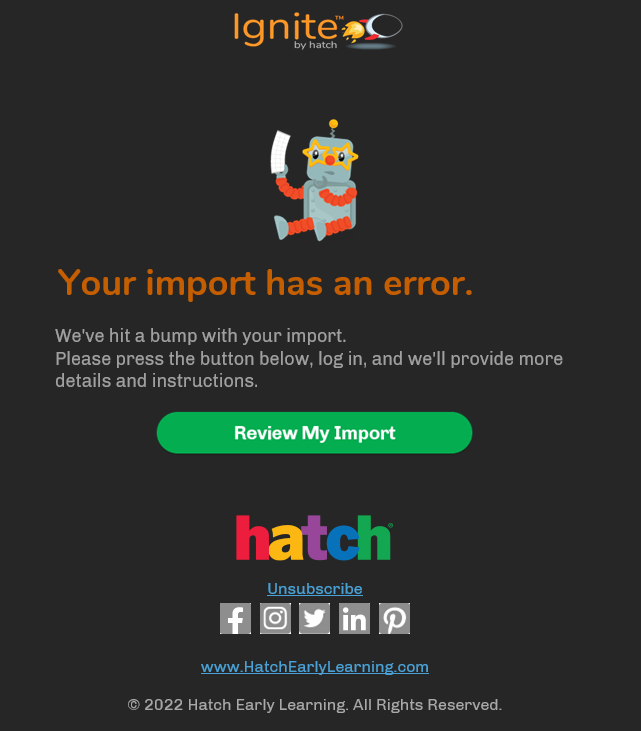Click the robot's yellow antenna ball

pyautogui.click(x=333, y=124)
